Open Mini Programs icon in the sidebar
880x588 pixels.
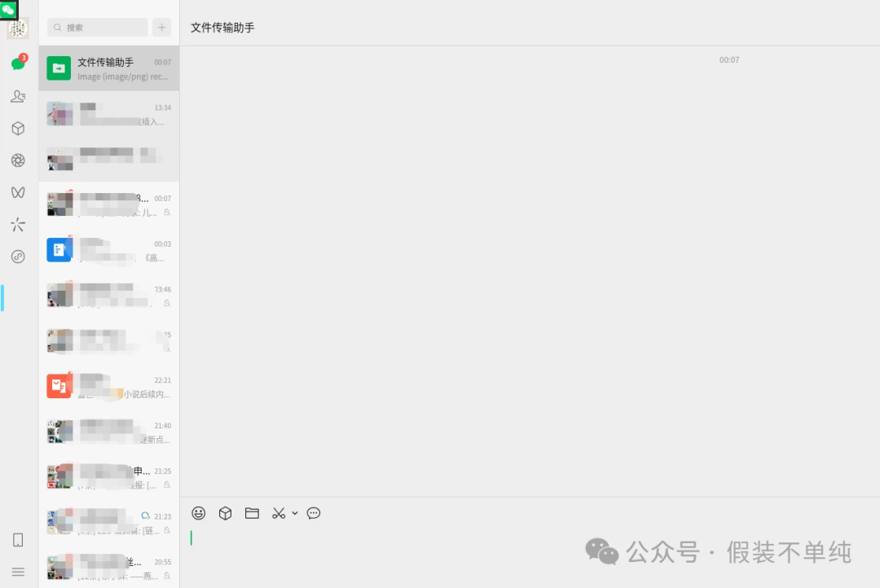18,257
